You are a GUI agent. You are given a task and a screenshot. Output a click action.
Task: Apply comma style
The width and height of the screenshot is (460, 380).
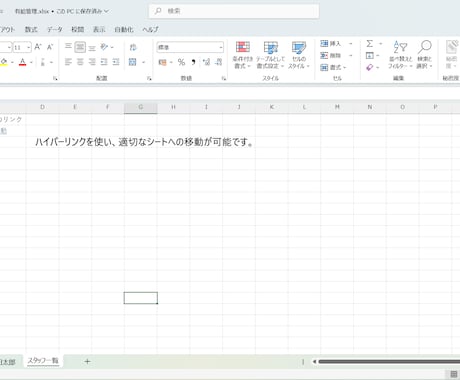[x=193, y=62]
